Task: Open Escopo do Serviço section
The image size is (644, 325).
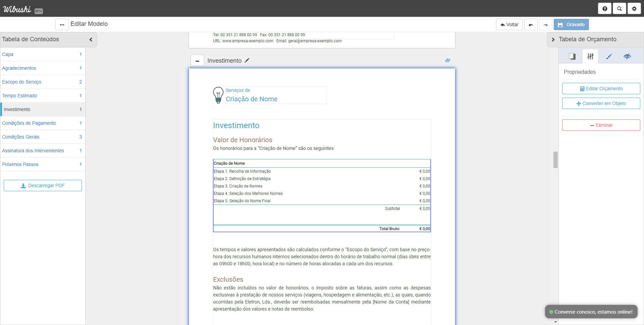Action: pos(43,82)
